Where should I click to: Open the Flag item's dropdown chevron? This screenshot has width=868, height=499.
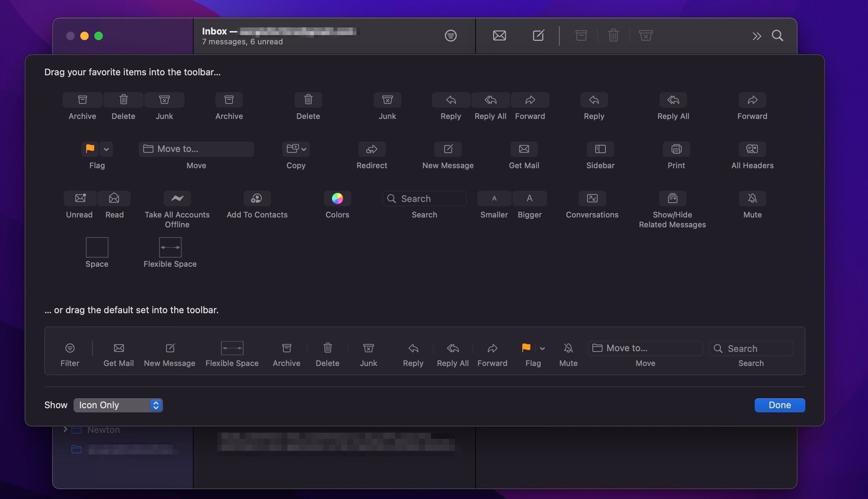pos(107,149)
